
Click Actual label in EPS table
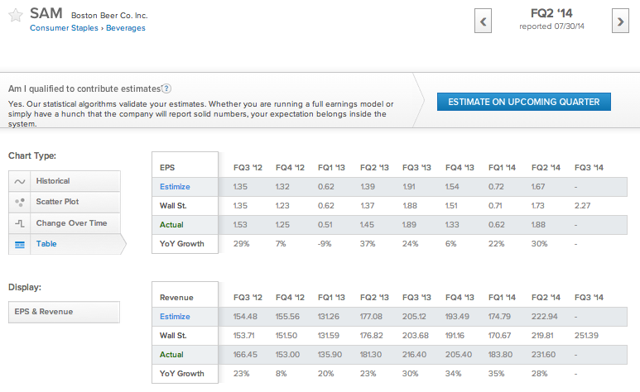tap(171, 225)
